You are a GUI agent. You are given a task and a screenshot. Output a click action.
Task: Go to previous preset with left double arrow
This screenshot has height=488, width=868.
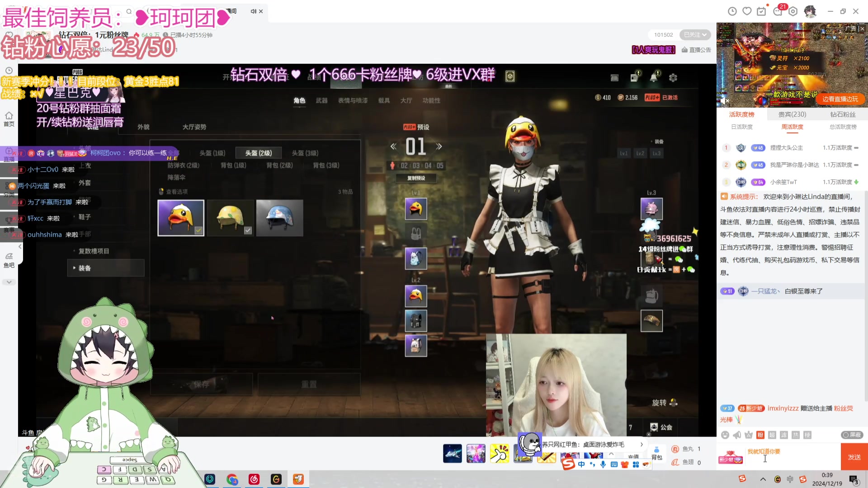(x=393, y=146)
